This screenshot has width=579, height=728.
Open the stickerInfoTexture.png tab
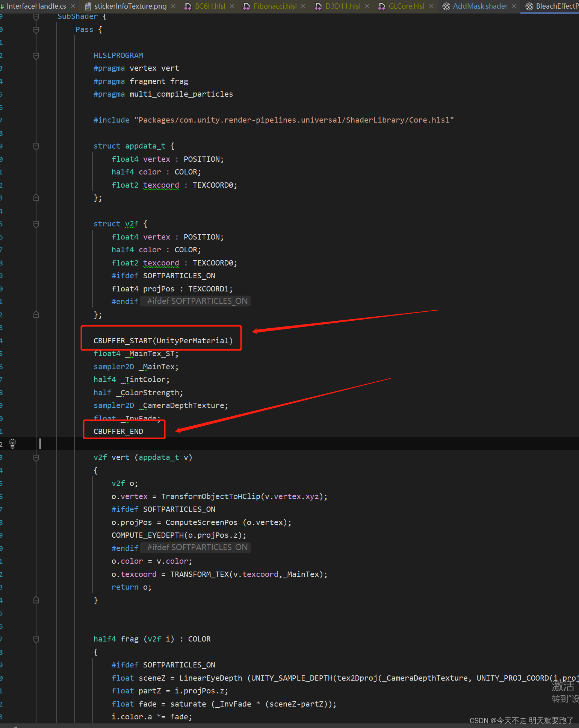click(130, 6)
